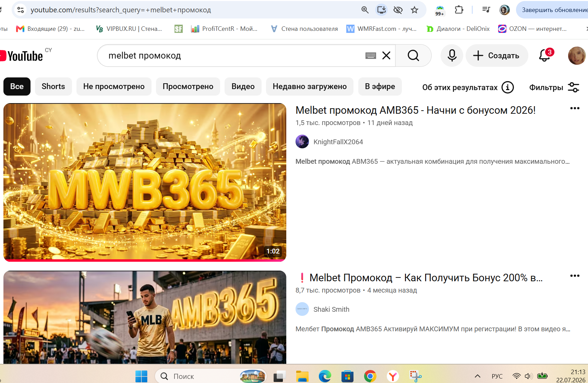The width and height of the screenshot is (588, 383).
Task: Open the media control playlist icon
Action: (x=486, y=10)
